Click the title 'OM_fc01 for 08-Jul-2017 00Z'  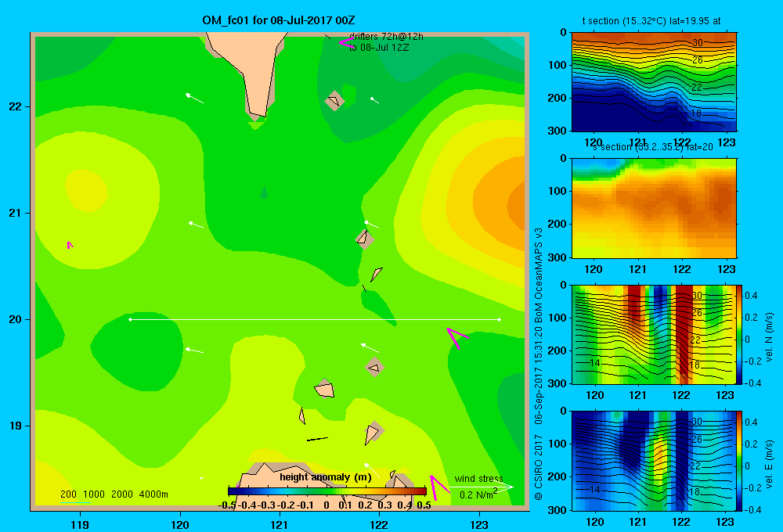[279, 20]
